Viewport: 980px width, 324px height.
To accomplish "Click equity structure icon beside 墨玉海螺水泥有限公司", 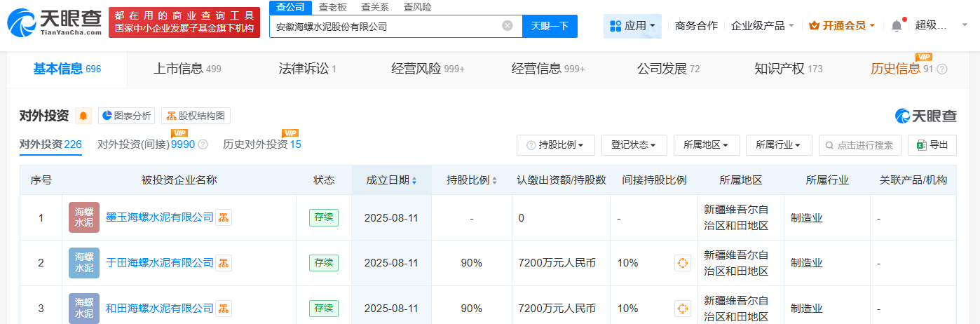I will 223,217.
